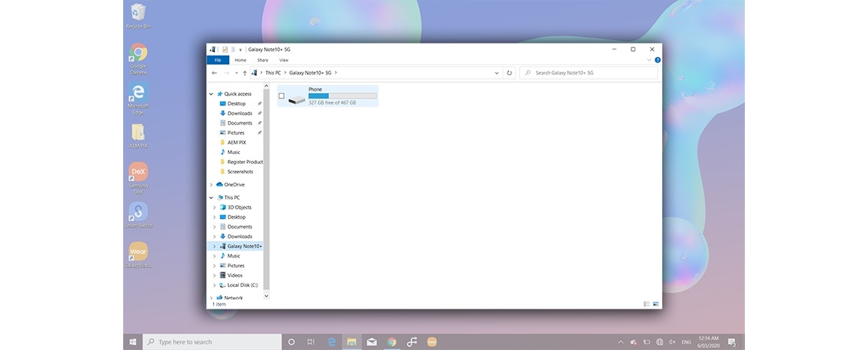Click the Phone storage usage bar
The image size is (868, 350).
(x=342, y=96)
